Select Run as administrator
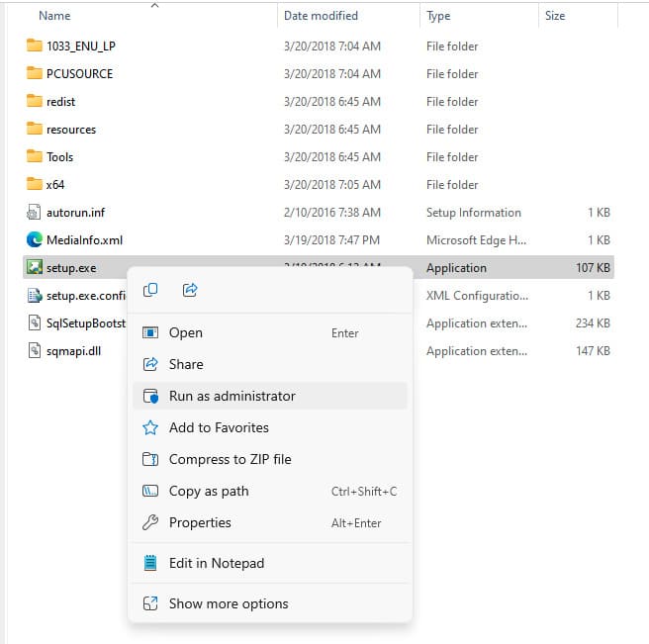Screen dimensions: 649x644 coord(232,396)
